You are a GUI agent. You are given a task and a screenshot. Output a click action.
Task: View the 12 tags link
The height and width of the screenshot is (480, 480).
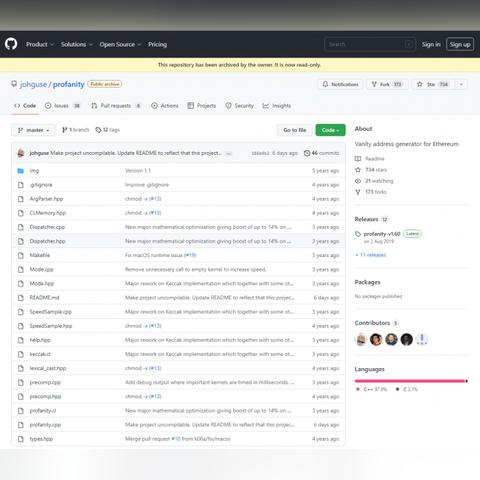[x=107, y=130]
